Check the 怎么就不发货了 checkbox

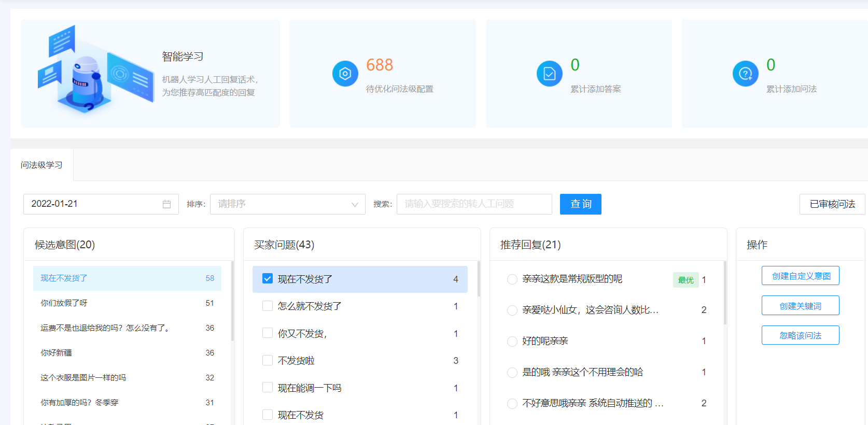(x=268, y=306)
